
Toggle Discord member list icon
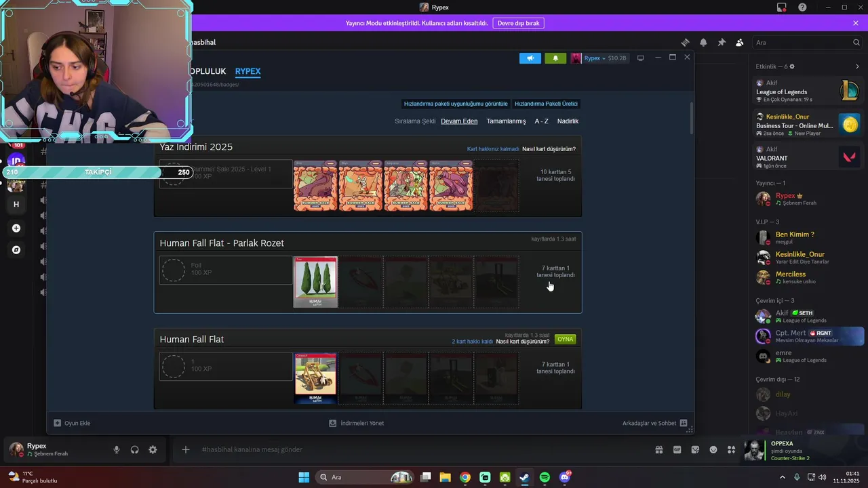click(739, 42)
